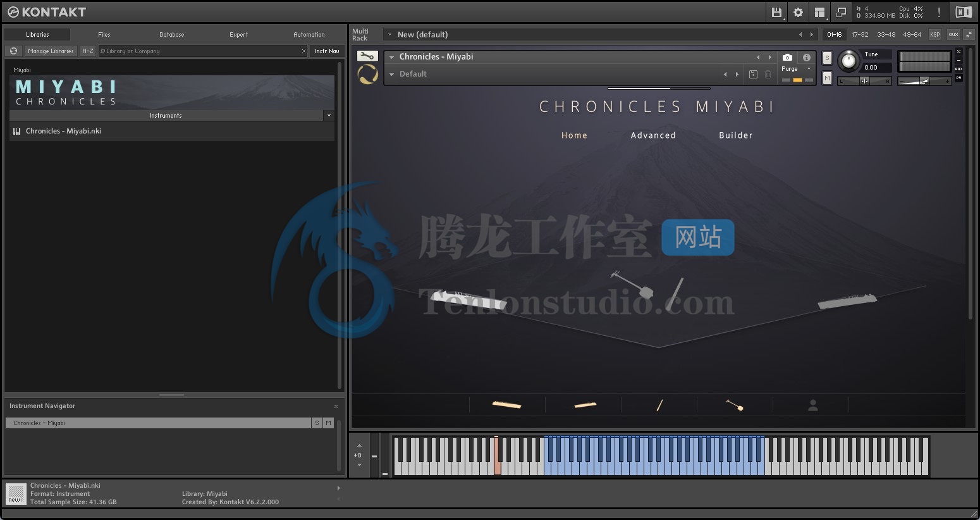This screenshot has height=520, width=980.
Task: Click shamisen instrument on center stage
Action: click(x=633, y=285)
